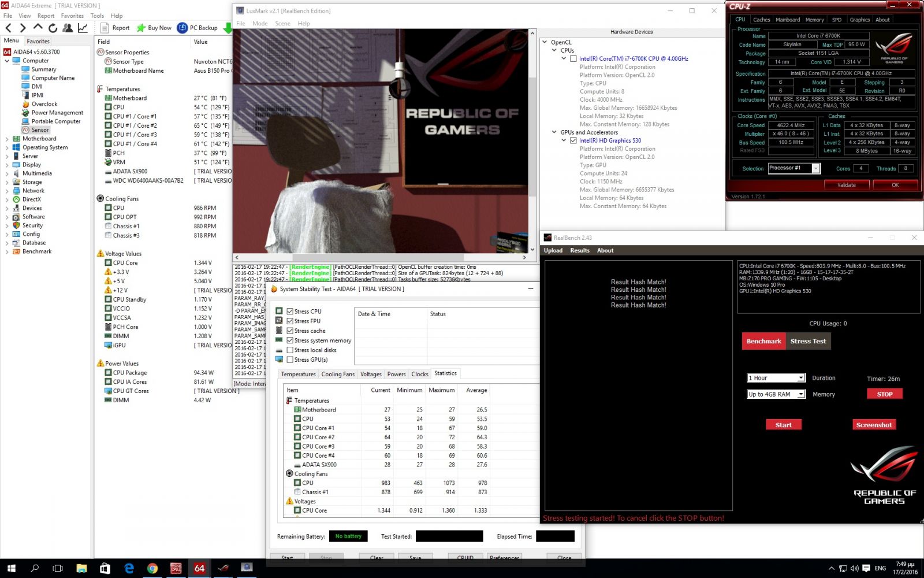
Task: Open Power Management tree item
Action: 57,113
